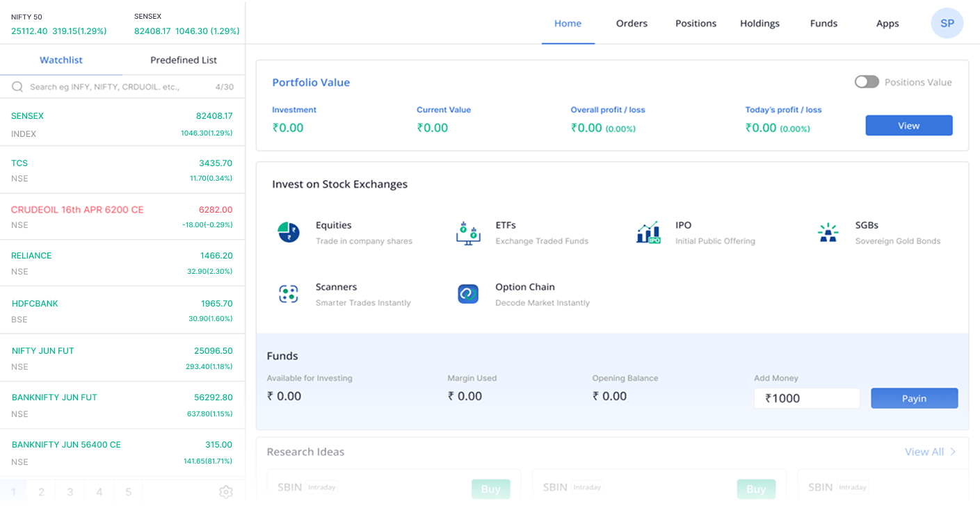The height and width of the screenshot is (515, 980).
Task: Select the NIFTY JUN FUT row
Action: tap(122, 358)
